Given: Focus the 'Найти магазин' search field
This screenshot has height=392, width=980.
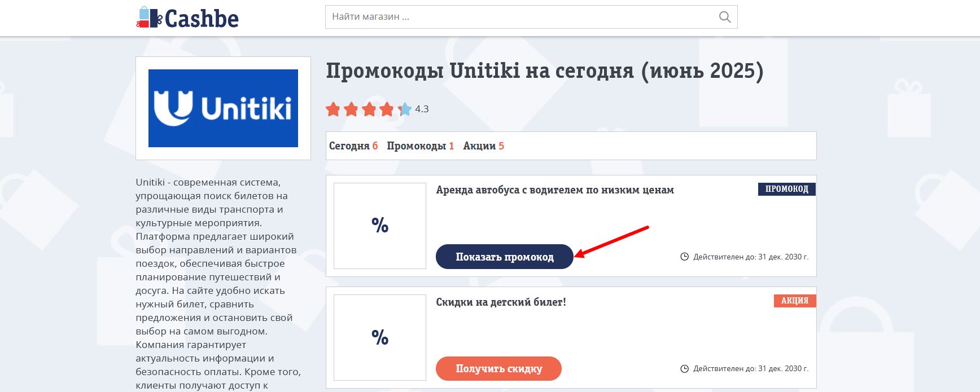Looking at the screenshot, I should [531, 17].
